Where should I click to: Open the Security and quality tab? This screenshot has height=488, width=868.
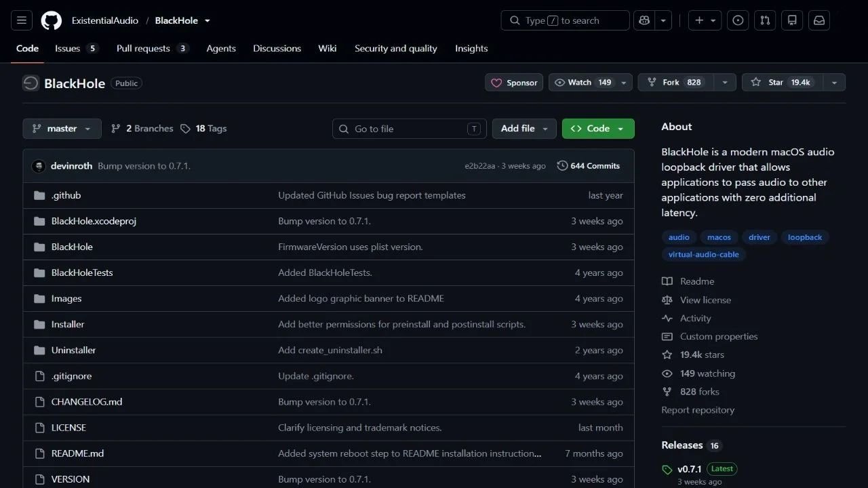[x=396, y=48]
